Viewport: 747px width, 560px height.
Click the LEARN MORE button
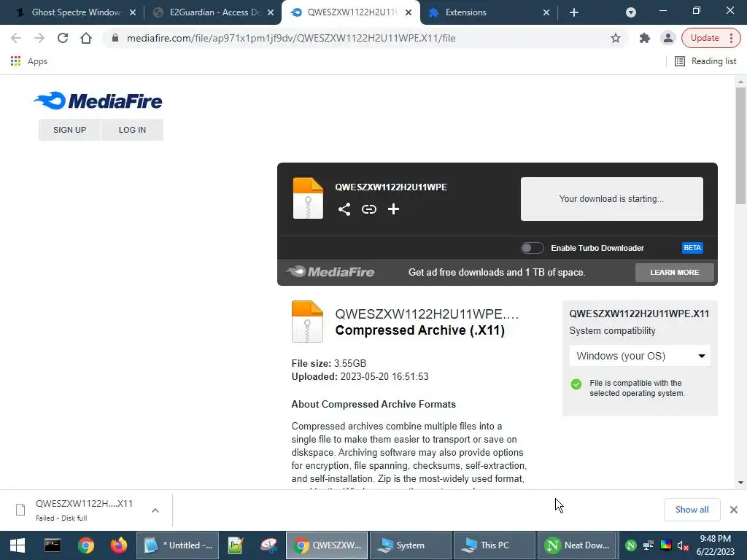pos(675,273)
